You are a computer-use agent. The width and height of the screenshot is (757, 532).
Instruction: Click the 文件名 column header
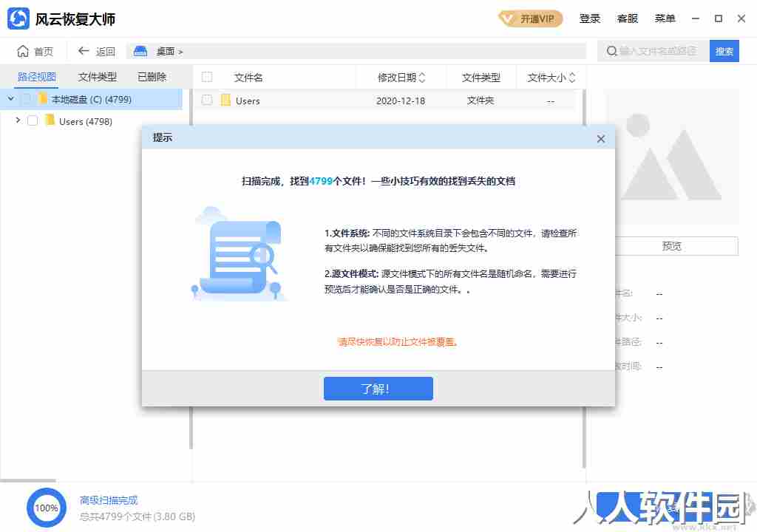click(248, 78)
